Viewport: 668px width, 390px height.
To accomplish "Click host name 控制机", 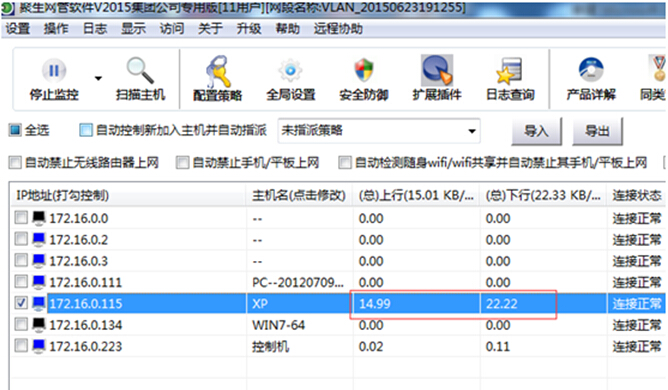I will coord(270,346).
